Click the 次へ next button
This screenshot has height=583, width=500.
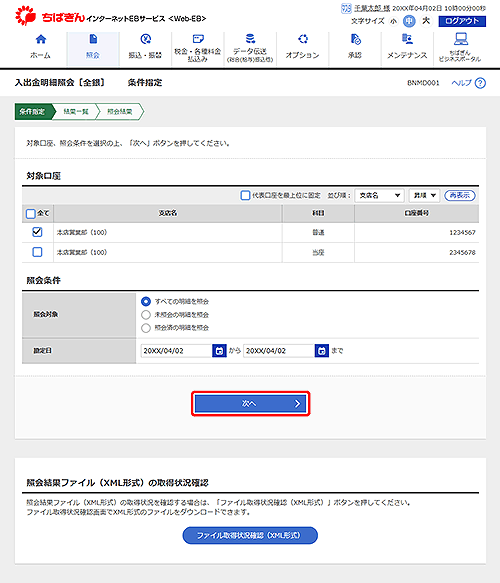pyautogui.click(x=251, y=403)
